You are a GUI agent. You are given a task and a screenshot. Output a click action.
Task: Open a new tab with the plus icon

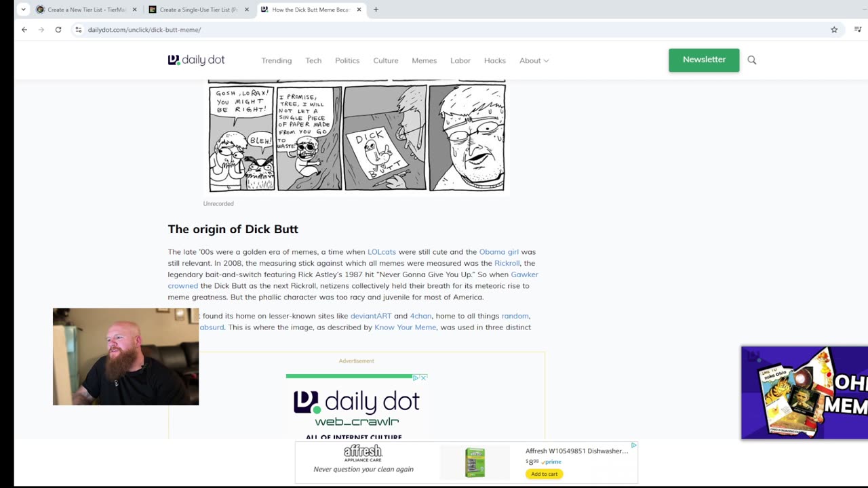point(376,9)
